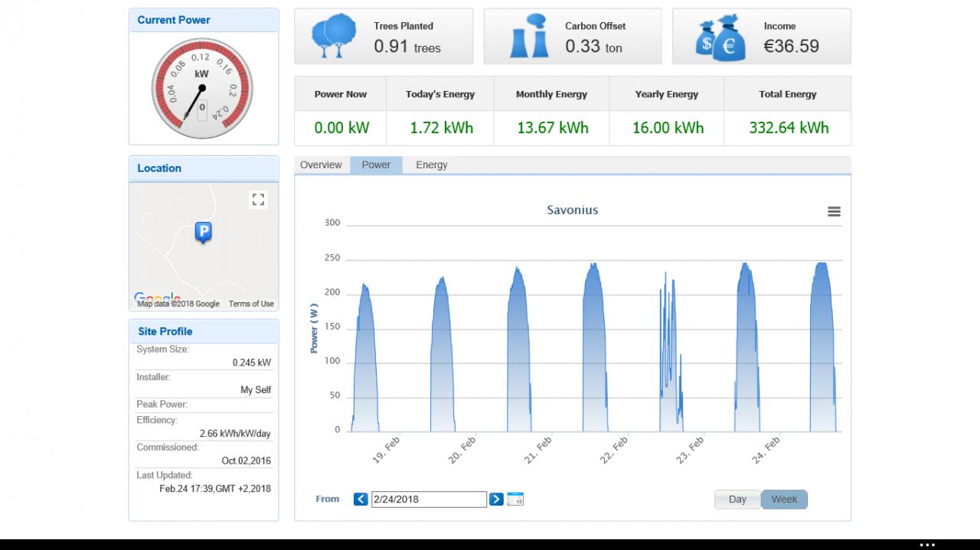Edit the From date field 2/24/2018
The height and width of the screenshot is (550, 980).
click(x=429, y=500)
